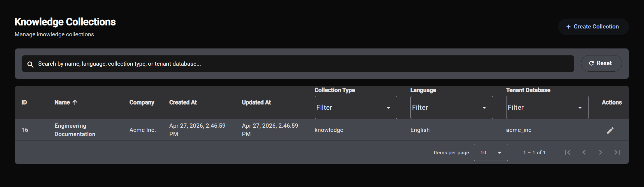Screen dimensions: 644x187
Task: Jump to the last page of results
Action: [x=617, y=153]
